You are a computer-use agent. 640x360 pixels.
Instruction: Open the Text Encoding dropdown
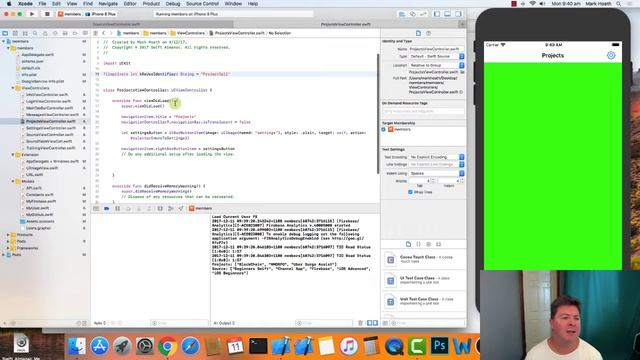coord(436,157)
